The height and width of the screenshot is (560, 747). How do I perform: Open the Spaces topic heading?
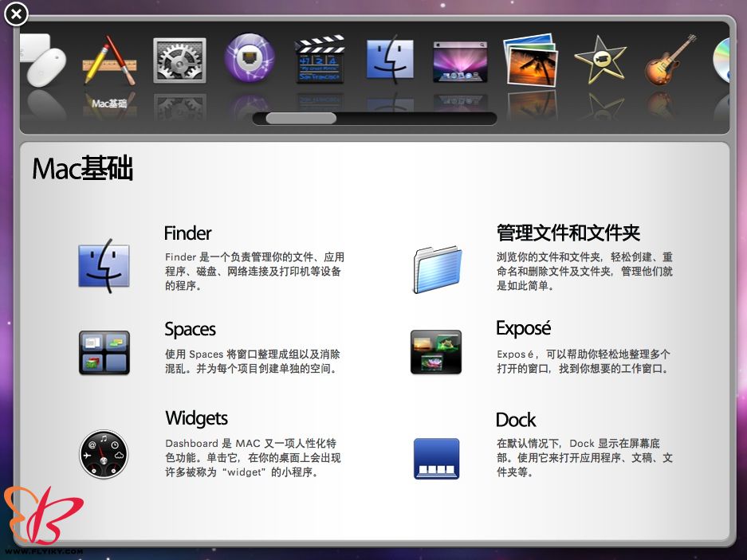[x=190, y=330]
